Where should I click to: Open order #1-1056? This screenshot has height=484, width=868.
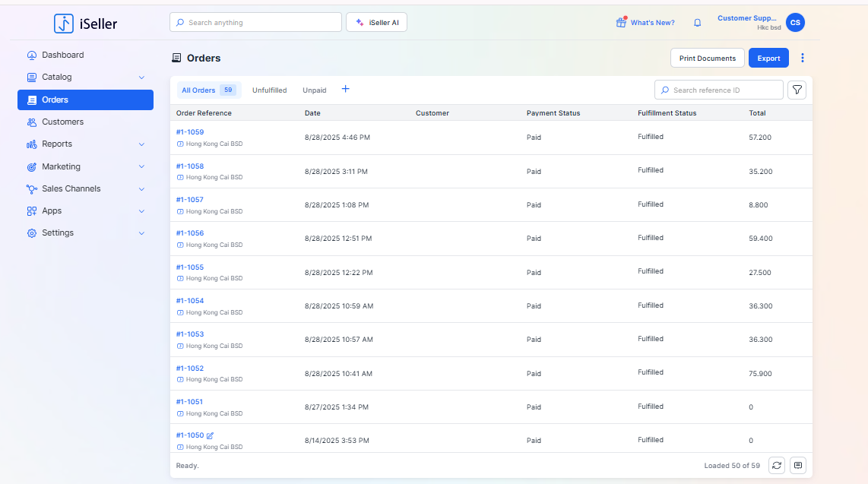point(190,233)
